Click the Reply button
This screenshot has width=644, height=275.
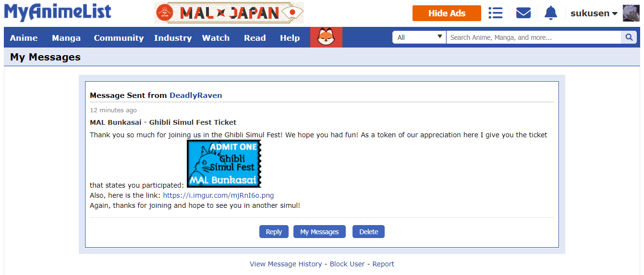274,231
